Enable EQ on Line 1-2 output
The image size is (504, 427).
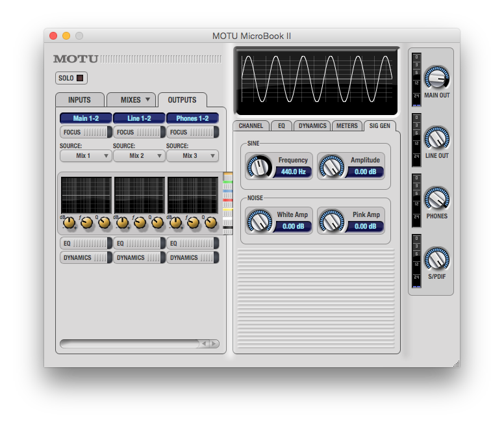139,244
